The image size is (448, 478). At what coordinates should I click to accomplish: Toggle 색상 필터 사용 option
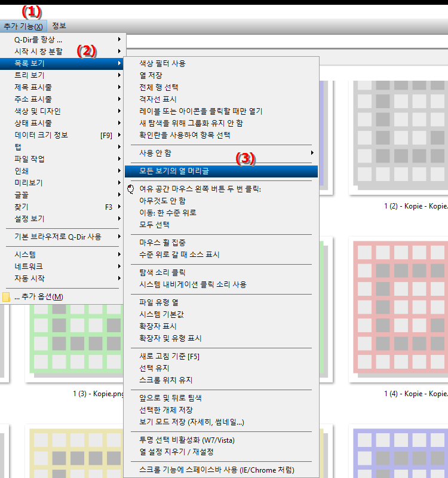(221, 63)
